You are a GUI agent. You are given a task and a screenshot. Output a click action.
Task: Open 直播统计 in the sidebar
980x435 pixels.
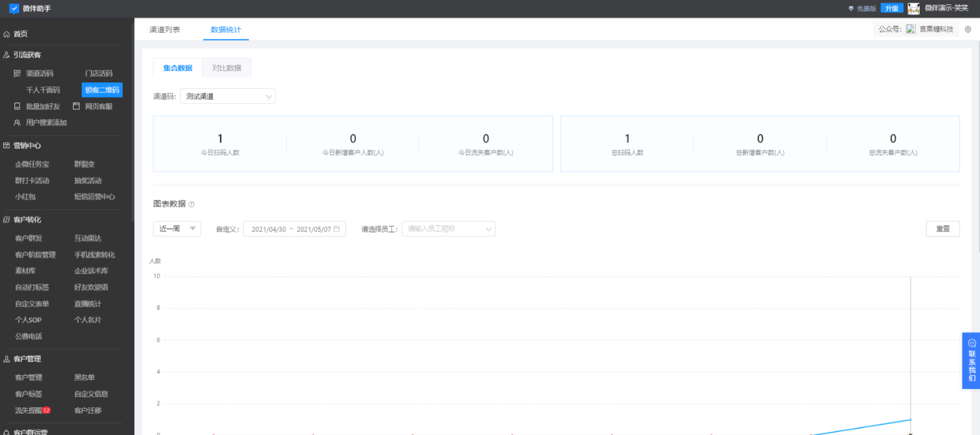point(88,304)
